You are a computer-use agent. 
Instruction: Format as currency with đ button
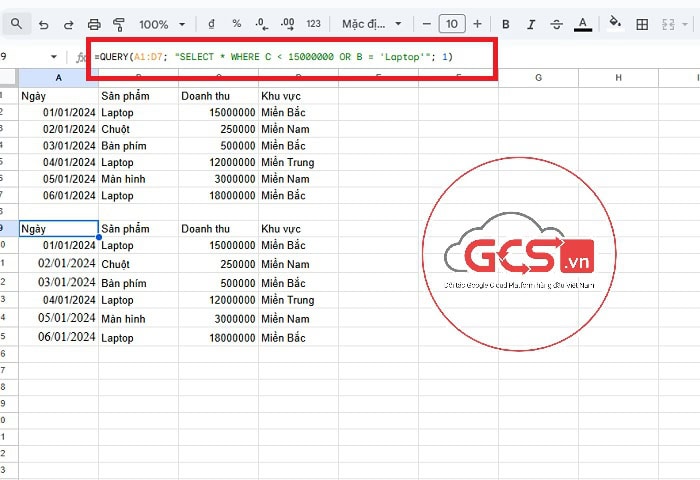(212, 23)
